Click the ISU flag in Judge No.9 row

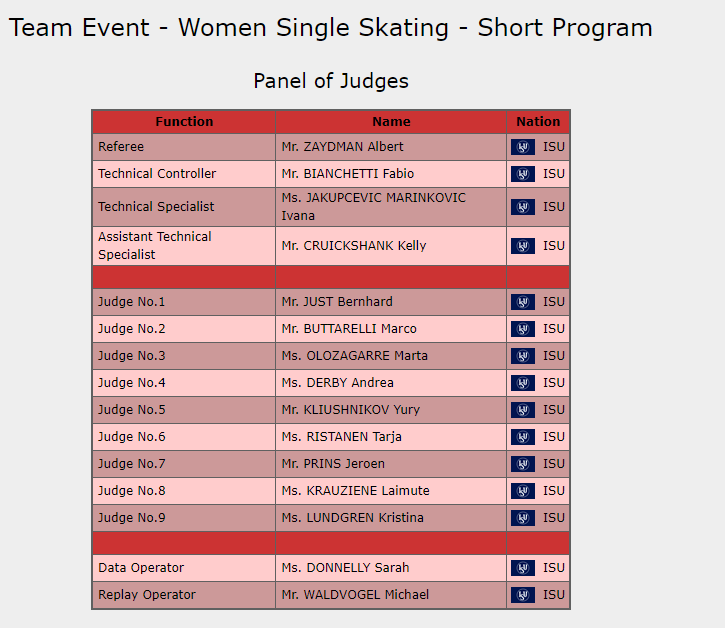coord(523,518)
